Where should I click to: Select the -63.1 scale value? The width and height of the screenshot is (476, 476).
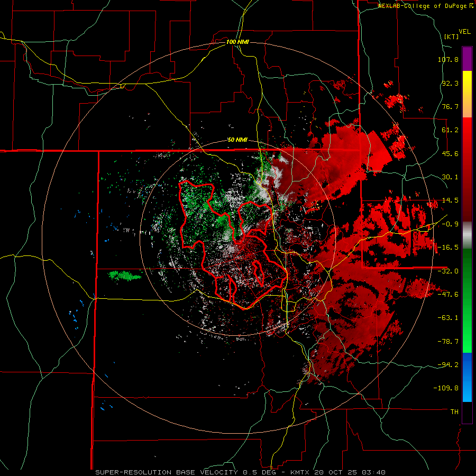pos(448,318)
